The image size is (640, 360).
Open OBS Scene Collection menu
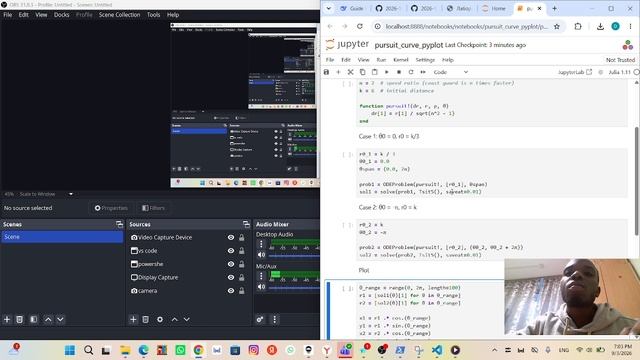(119, 15)
